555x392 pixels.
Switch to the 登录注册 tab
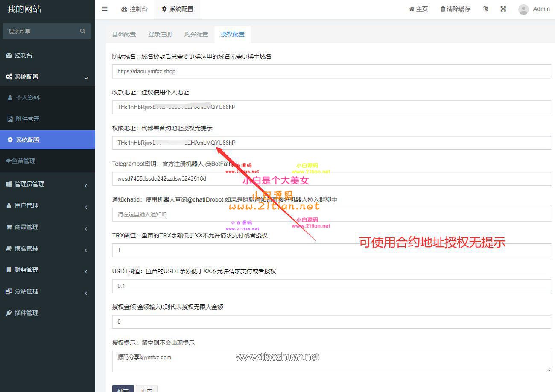click(x=160, y=34)
